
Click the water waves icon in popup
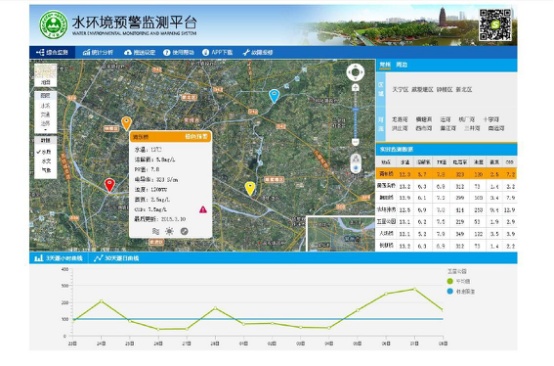point(155,231)
